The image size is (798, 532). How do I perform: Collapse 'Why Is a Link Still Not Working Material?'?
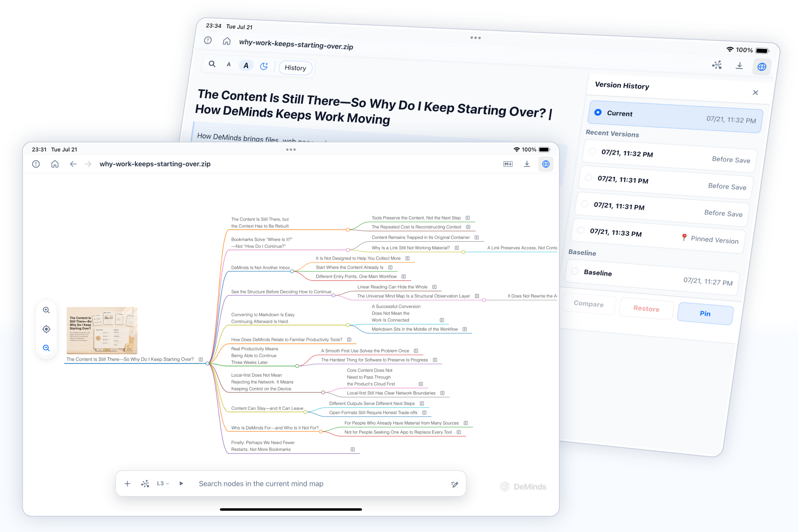(463, 252)
